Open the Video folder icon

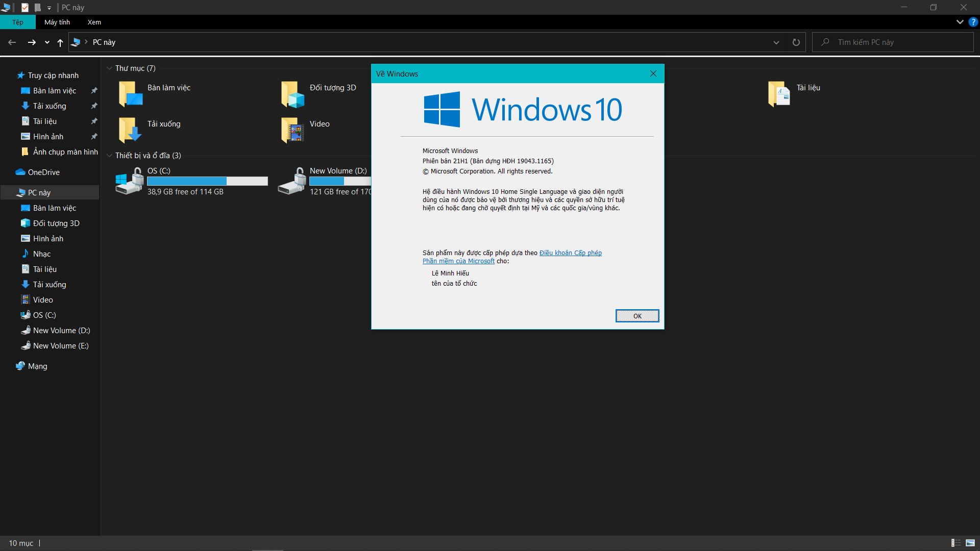pyautogui.click(x=292, y=130)
